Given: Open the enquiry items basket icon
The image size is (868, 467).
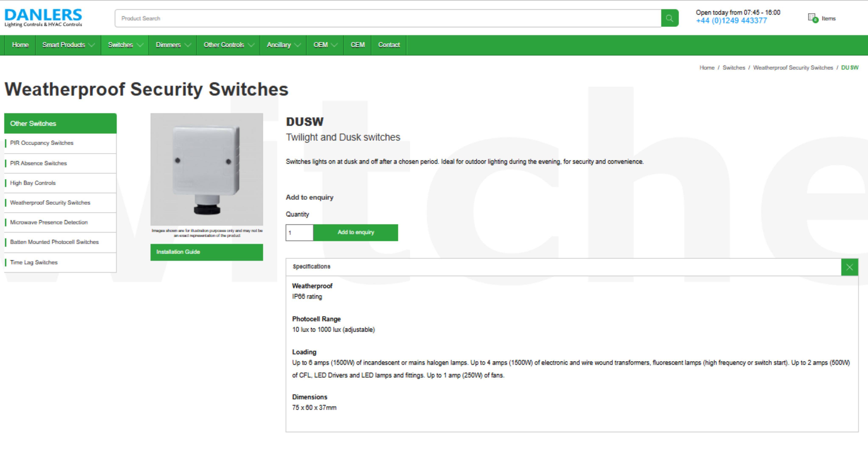Looking at the screenshot, I should point(813,18).
